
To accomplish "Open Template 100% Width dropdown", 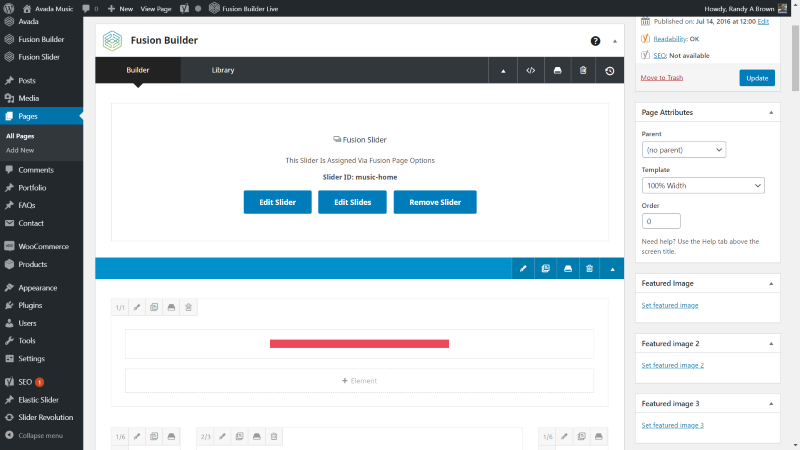I will tap(703, 186).
